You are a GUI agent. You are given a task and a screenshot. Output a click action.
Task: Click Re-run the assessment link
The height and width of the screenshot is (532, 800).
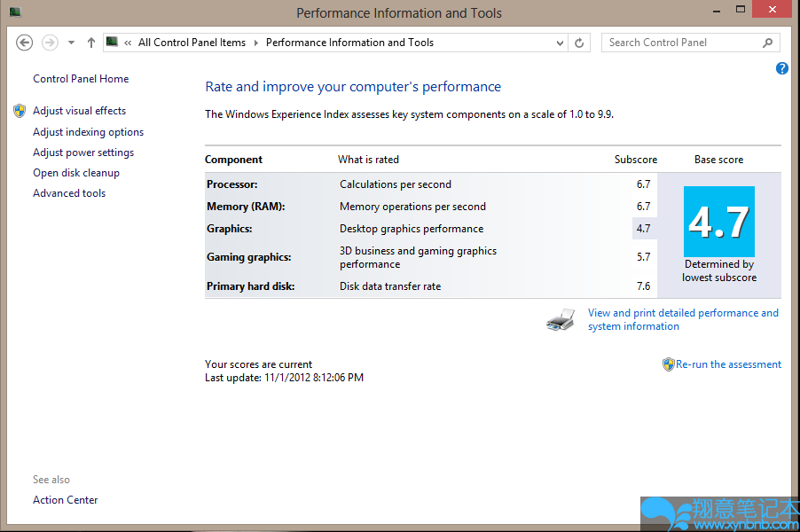tap(728, 364)
